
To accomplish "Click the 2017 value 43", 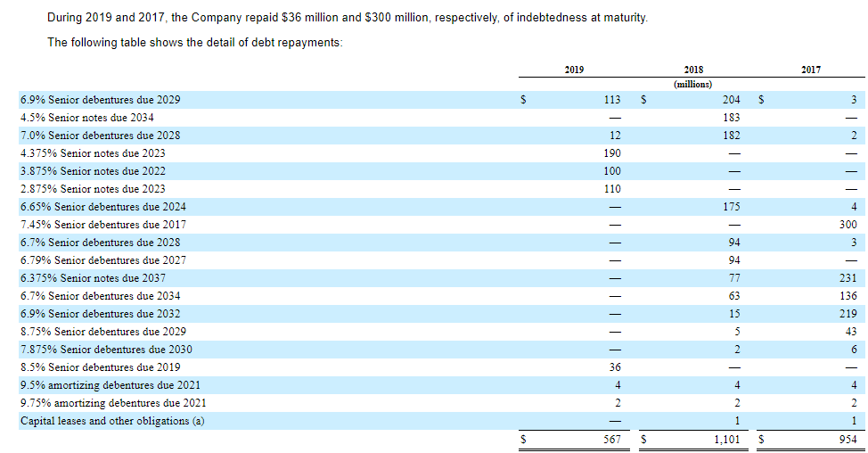I will [x=851, y=331].
